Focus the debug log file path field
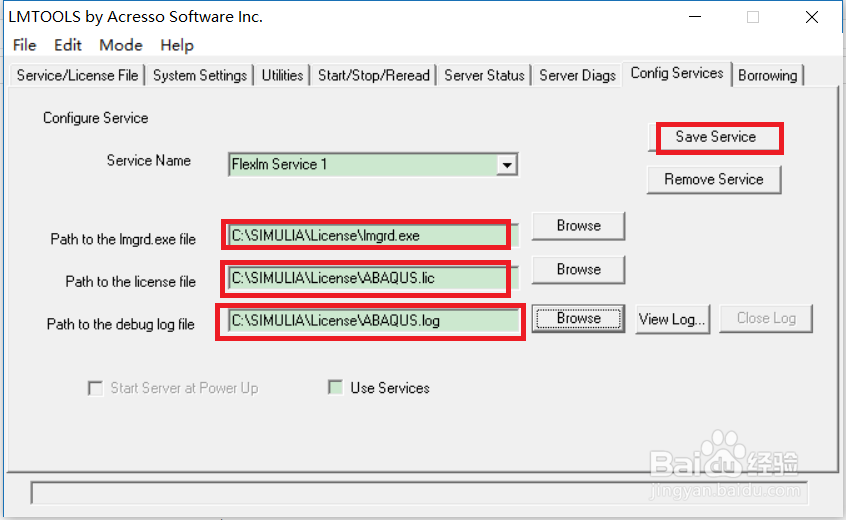Screen dimensions: 846x520 click(x=373, y=320)
